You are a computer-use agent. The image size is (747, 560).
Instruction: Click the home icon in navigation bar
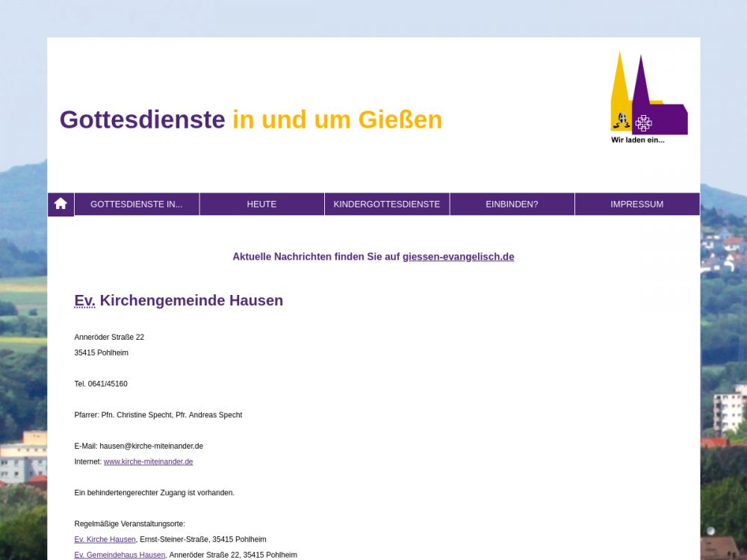(61, 204)
